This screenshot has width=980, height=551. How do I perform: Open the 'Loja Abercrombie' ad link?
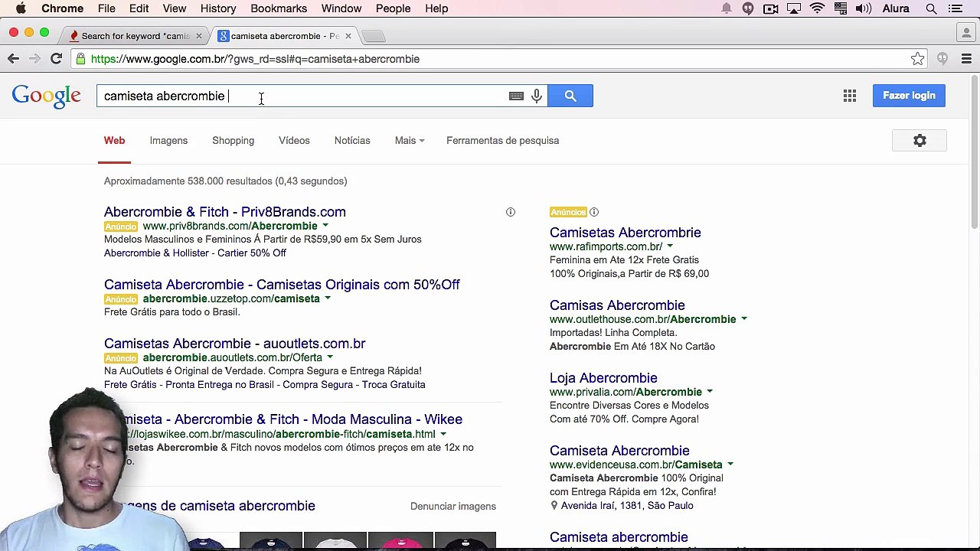(603, 378)
